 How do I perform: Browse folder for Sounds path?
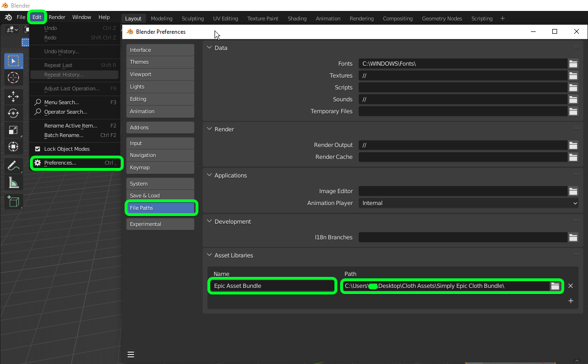click(573, 99)
